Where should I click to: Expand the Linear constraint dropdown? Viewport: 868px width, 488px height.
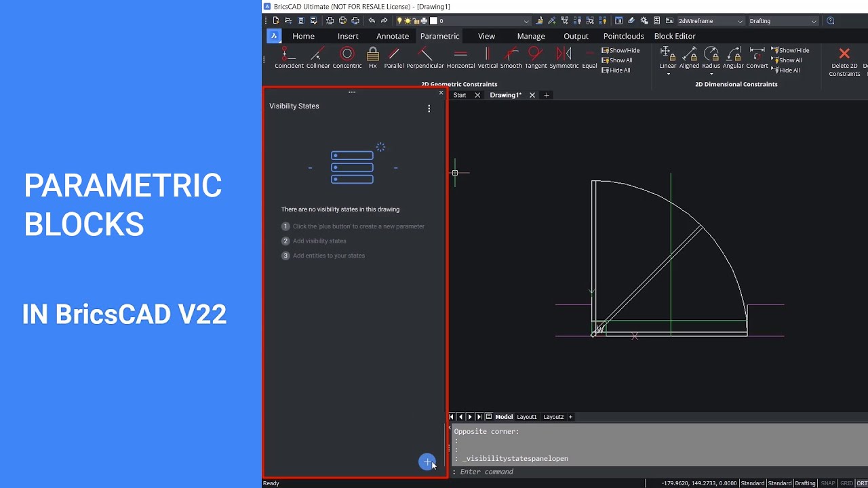[668, 74]
